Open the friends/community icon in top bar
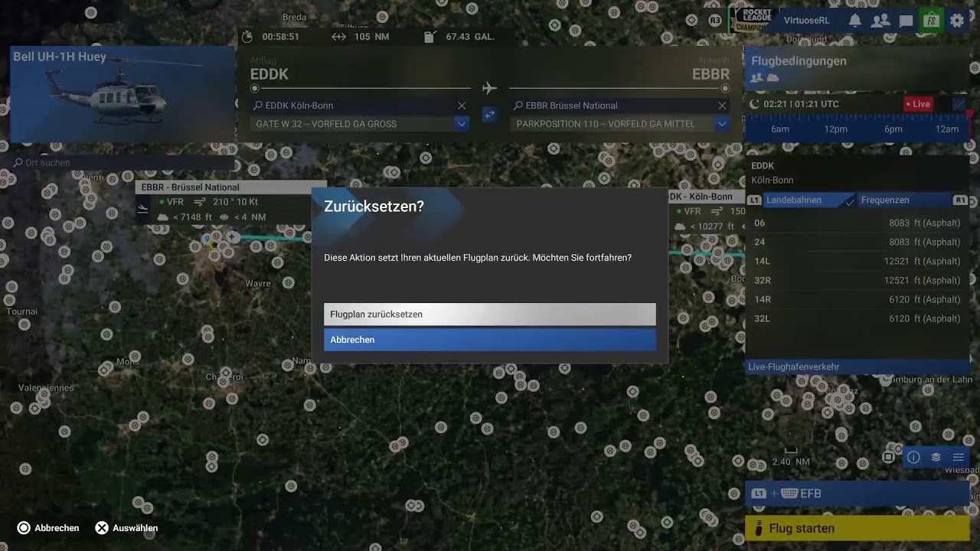 coord(880,21)
